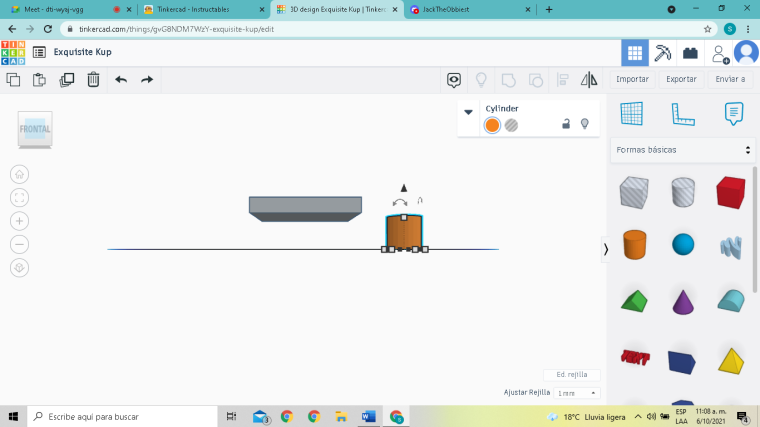Click the Copy tool icon
The image size is (760, 427).
point(13,79)
